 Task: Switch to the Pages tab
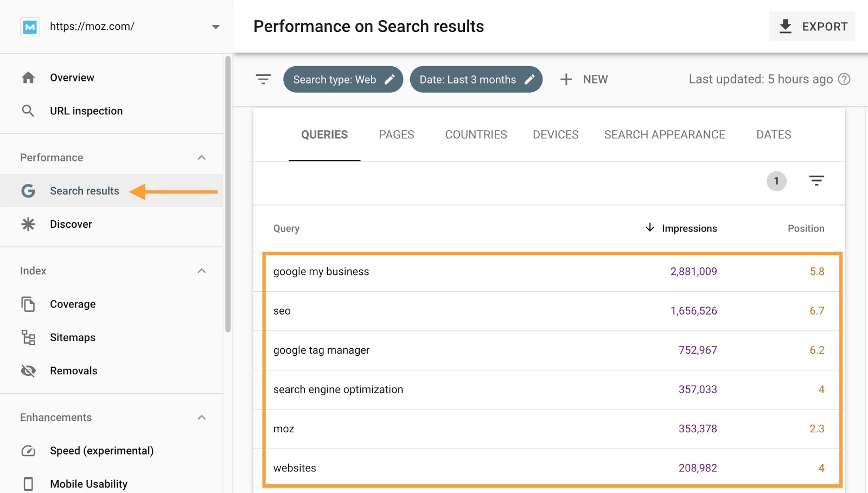point(396,135)
